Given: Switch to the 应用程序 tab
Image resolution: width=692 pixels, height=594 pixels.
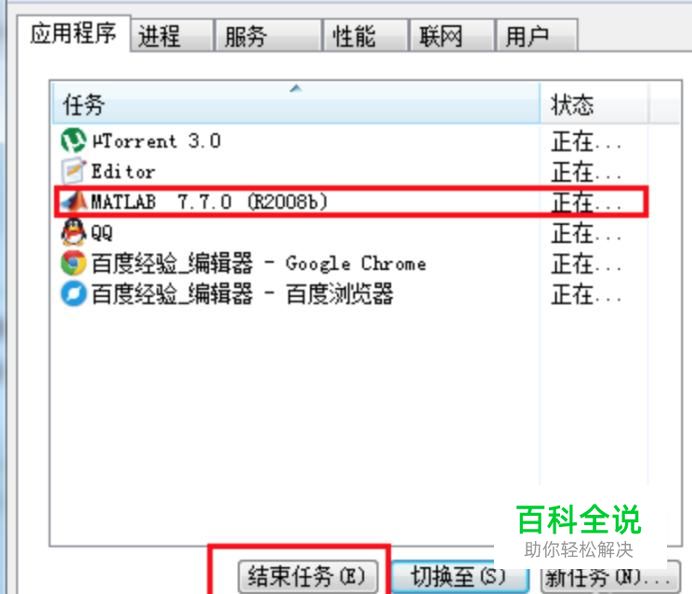Looking at the screenshot, I should coord(73,34).
